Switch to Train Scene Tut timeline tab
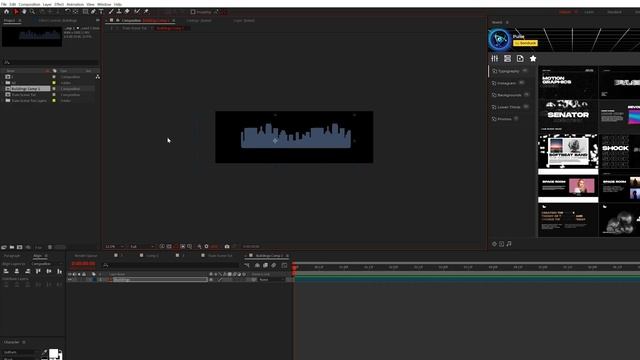This screenshot has height=360, width=640. click(220, 256)
